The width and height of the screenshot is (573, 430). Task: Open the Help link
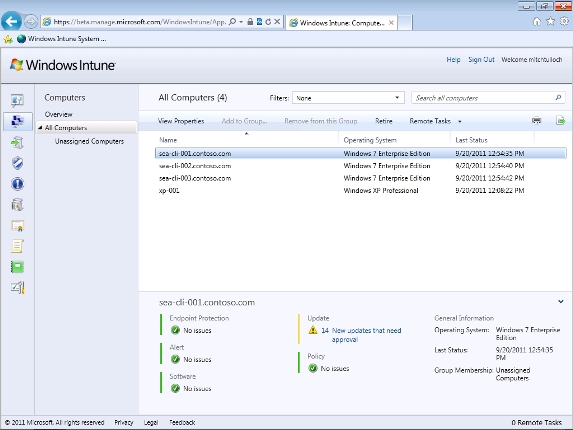point(453,60)
